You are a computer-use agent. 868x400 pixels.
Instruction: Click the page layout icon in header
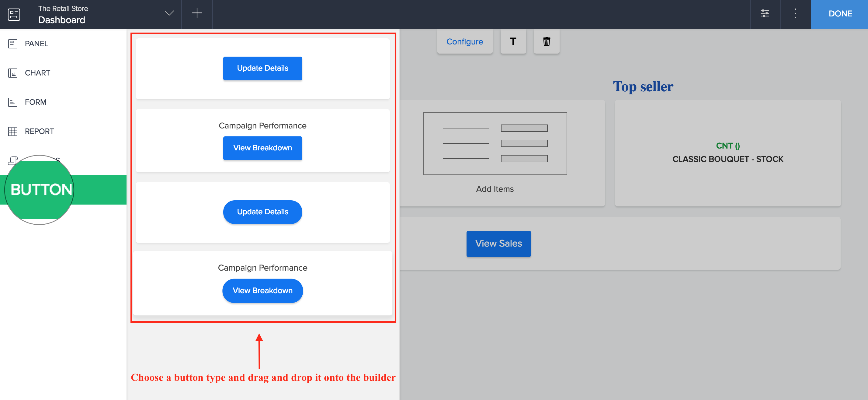[14, 14]
